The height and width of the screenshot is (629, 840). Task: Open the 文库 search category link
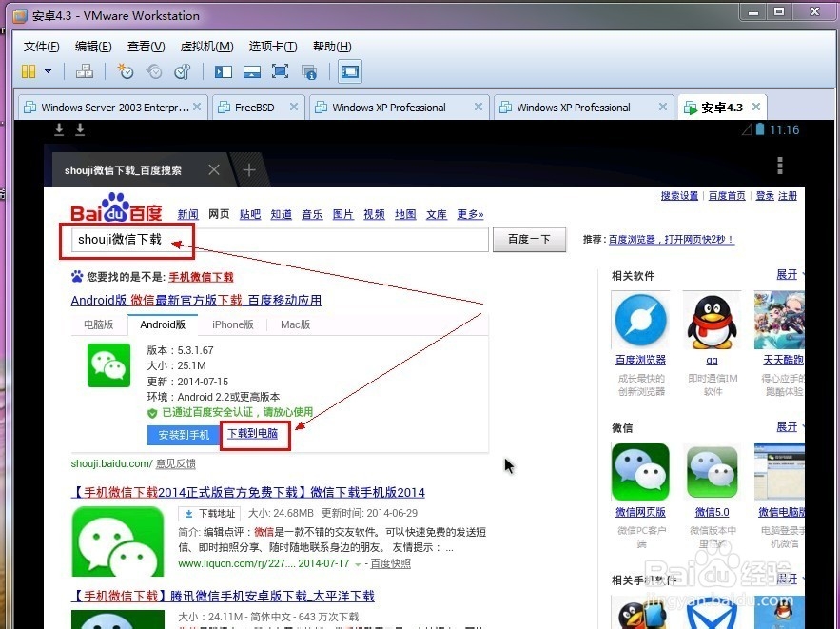436,214
